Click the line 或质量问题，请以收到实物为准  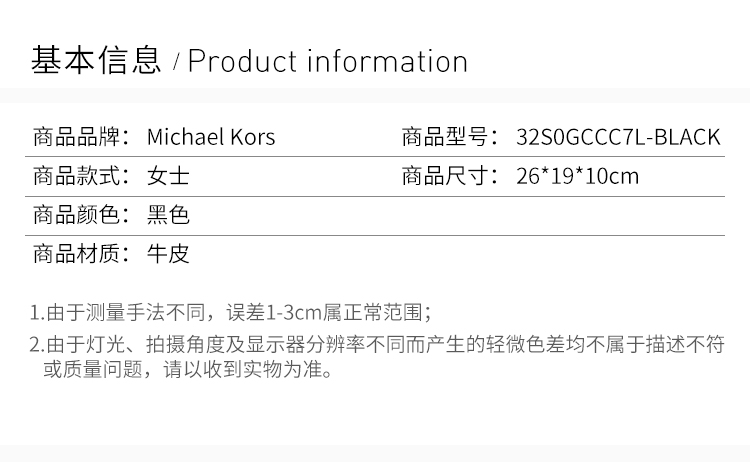[188, 369]
